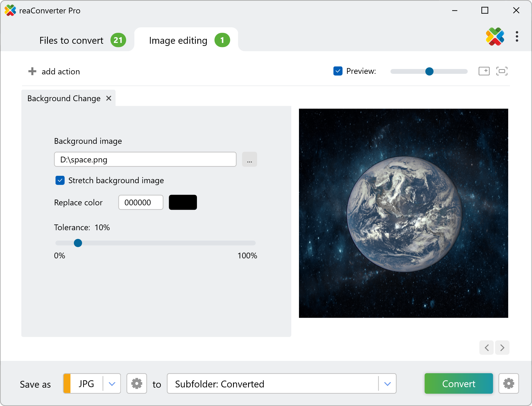
Task: Select the Image editing tab
Action: click(x=178, y=40)
